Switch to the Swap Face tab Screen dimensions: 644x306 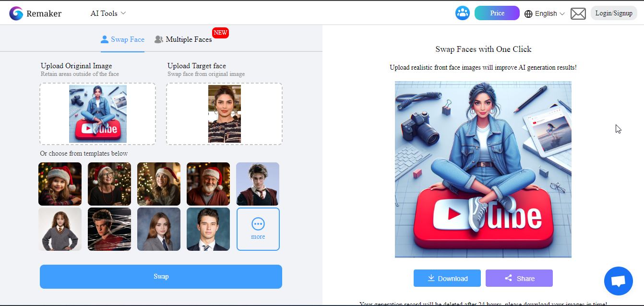pos(122,39)
